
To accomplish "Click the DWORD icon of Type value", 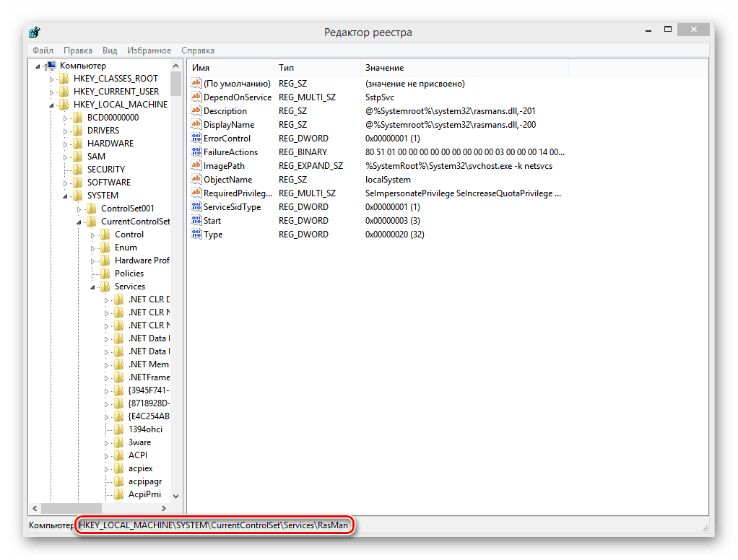I will (196, 234).
